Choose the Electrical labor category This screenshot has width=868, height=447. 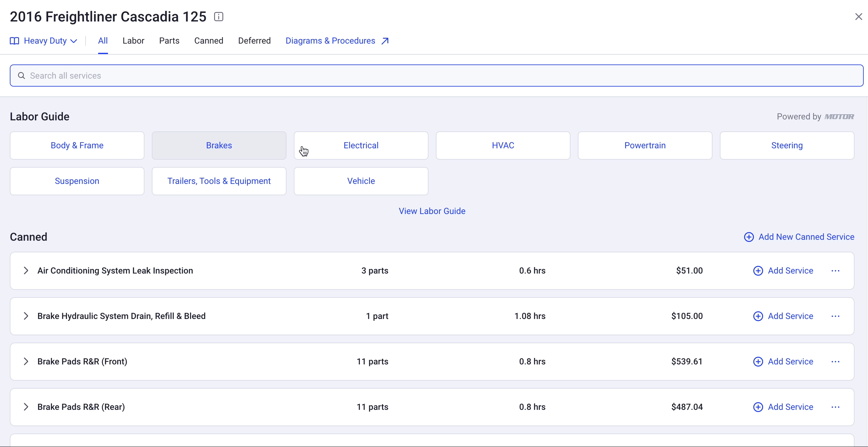pos(361,146)
